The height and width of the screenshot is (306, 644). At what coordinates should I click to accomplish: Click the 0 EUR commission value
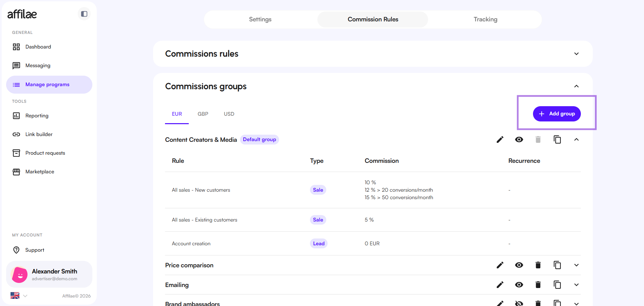tap(372, 244)
